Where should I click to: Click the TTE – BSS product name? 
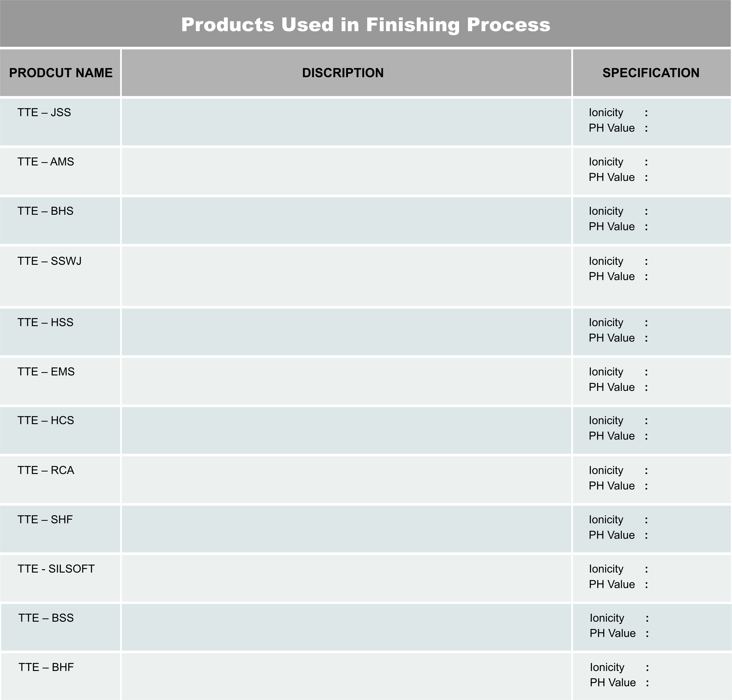tap(46, 618)
